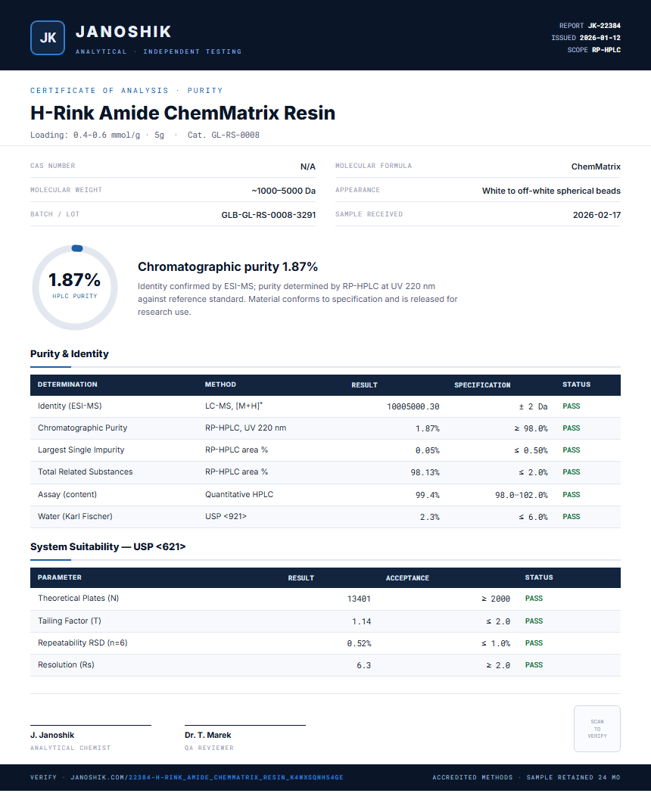Click the System Suitability — USP <621> heading
This screenshot has height=812, width=651.
pyautogui.click(x=107, y=547)
